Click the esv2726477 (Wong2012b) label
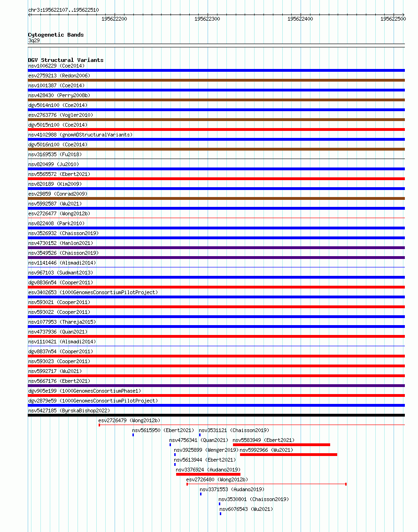Viewport: 418px width, 532px height. coord(59,213)
